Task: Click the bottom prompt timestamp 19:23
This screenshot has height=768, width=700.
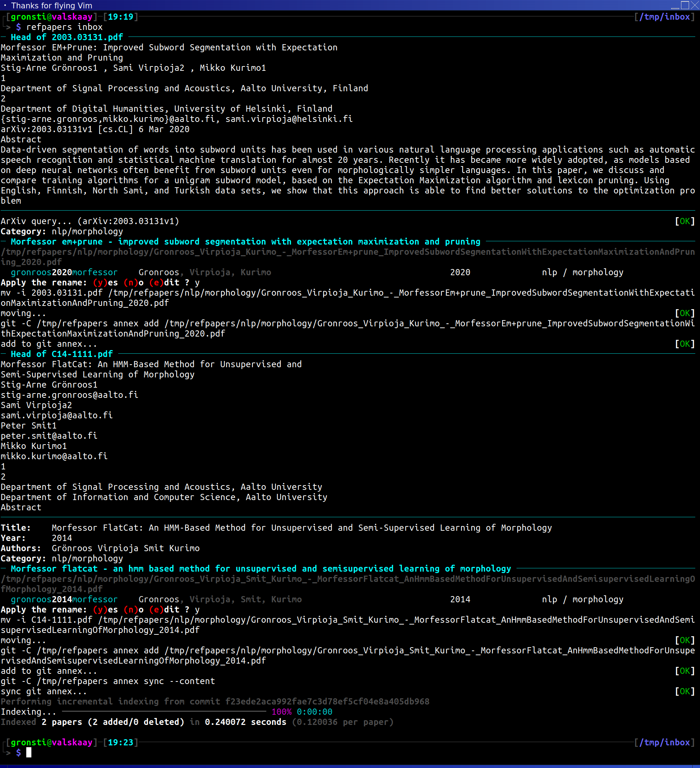Action: pyautogui.click(x=121, y=742)
